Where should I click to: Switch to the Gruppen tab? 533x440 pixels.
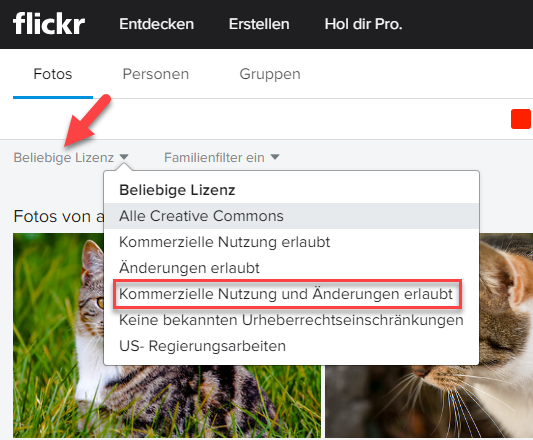(x=270, y=74)
